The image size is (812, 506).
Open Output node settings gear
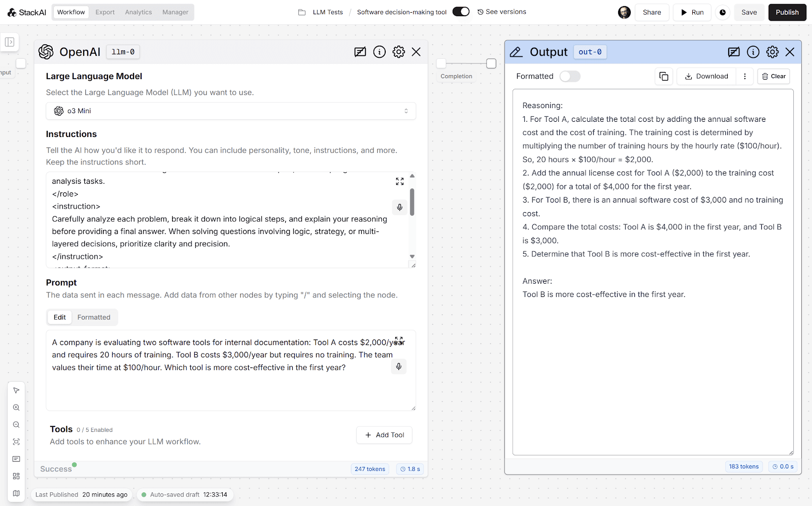tap(772, 52)
